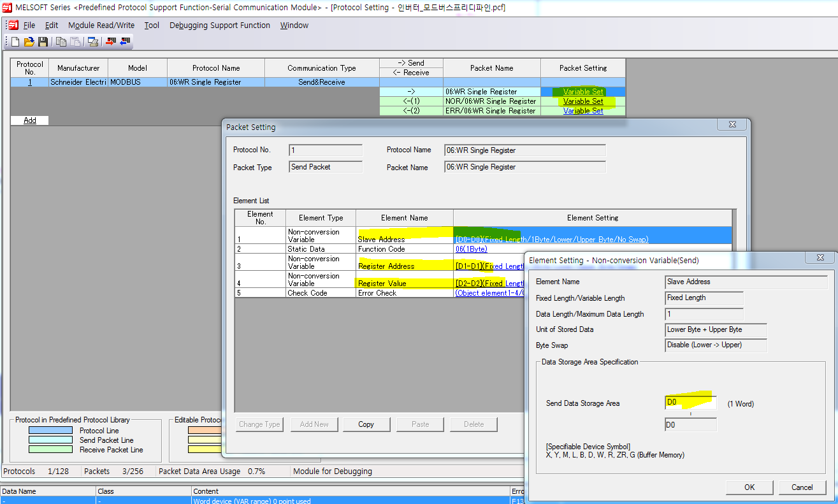This screenshot has height=504, width=838.
Task: Click the Add link in the protocol table
Action: (x=30, y=120)
